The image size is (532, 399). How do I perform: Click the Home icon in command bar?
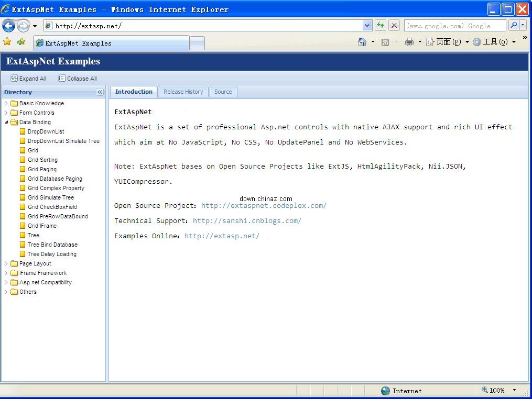pyautogui.click(x=362, y=42)
